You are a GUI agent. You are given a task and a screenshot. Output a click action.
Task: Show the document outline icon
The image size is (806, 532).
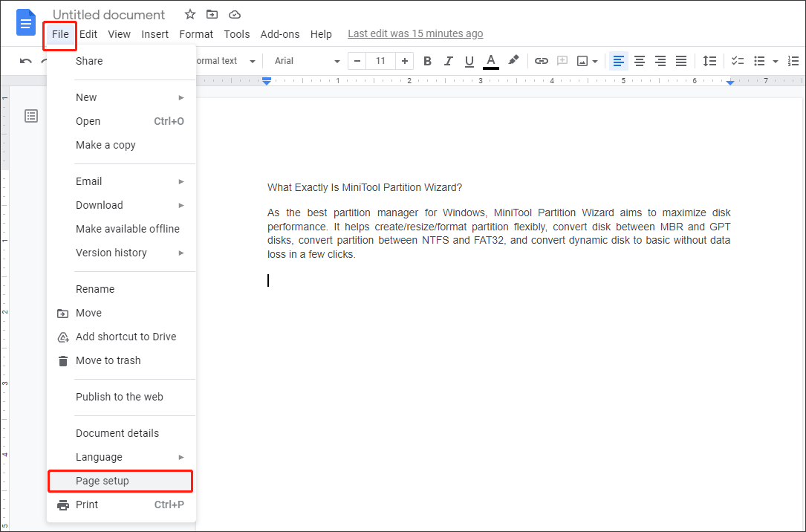(31, 116)
